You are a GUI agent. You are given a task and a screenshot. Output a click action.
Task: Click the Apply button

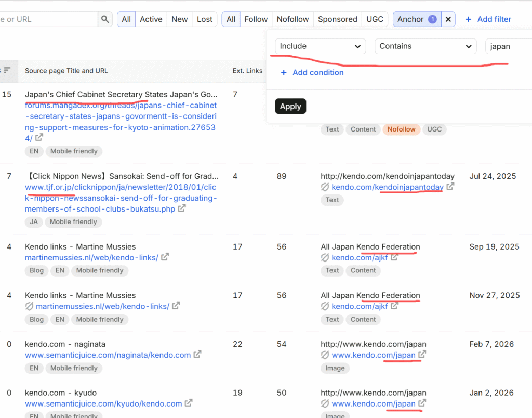click(290, 106)
